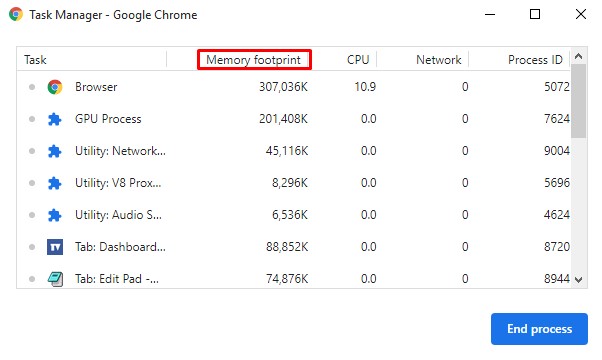
Task: Click the Utility: Audio Service puzzle icon
Action: [x=55, y=215]
